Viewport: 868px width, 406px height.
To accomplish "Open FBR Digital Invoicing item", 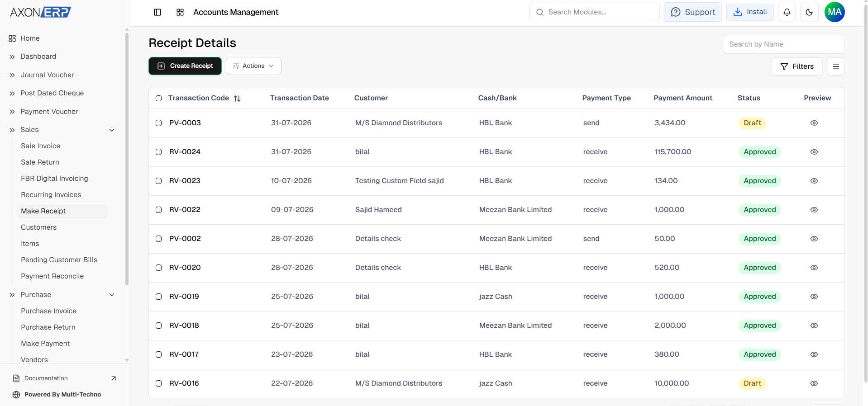I will [x=54, y=179].
